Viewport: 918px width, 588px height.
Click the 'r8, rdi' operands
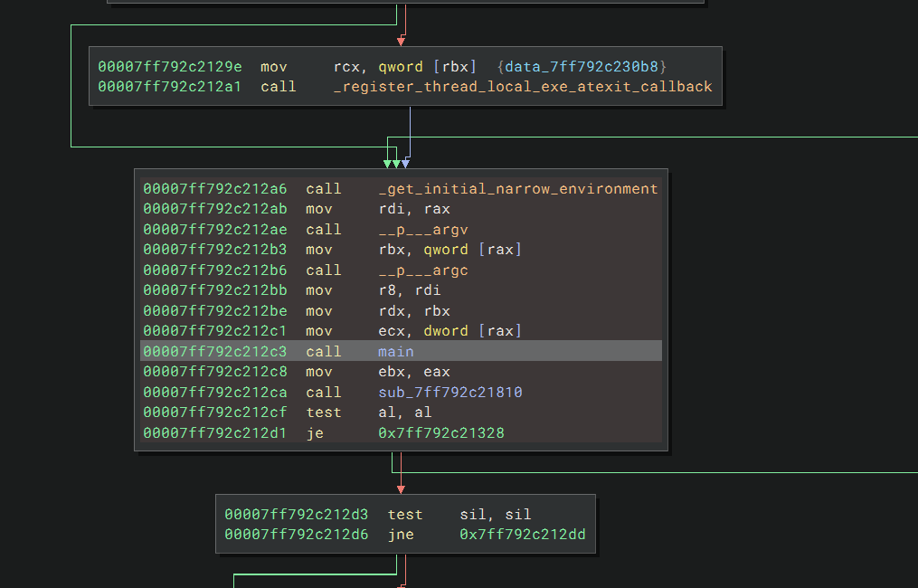point(409,290)
